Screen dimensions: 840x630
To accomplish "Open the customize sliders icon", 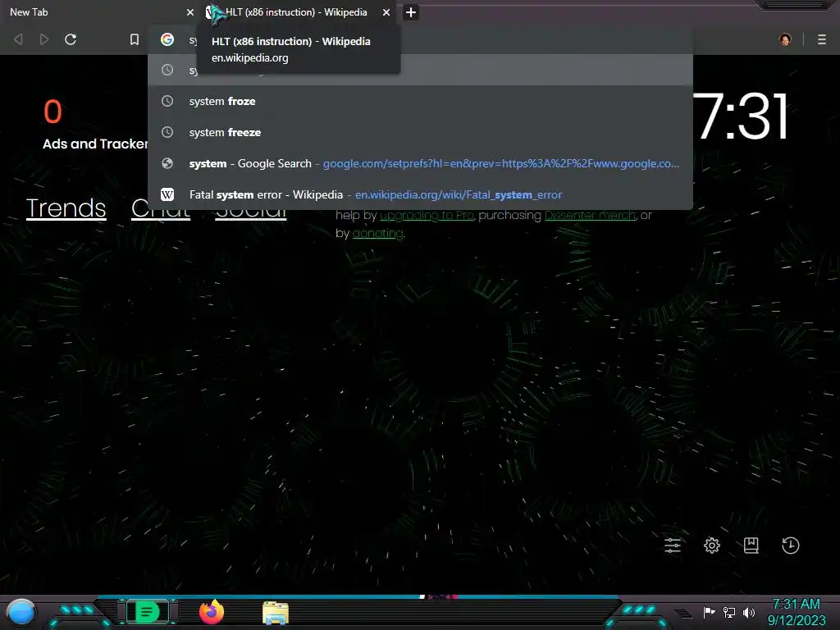I will [x=673, y=546].
